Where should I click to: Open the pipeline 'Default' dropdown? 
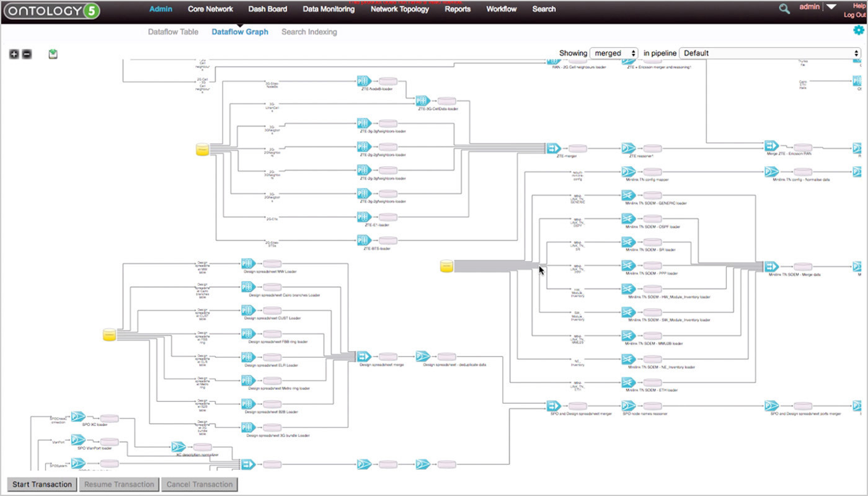tap(770, 53)
